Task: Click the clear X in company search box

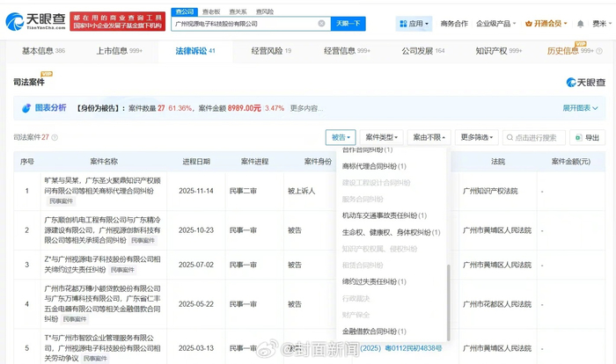Action: [x=319, y=24]
